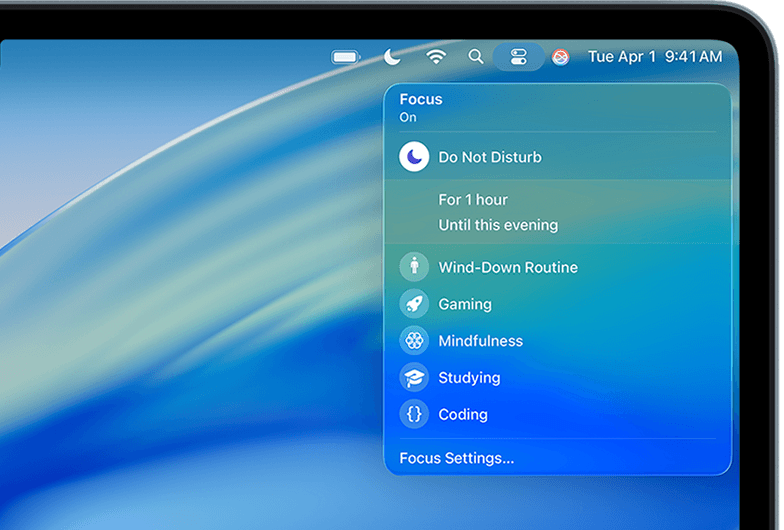The height and width of the screenshot is (530, 784).
Task: Turn on Gaming rocket icon
Action: [x=414, y=304]
